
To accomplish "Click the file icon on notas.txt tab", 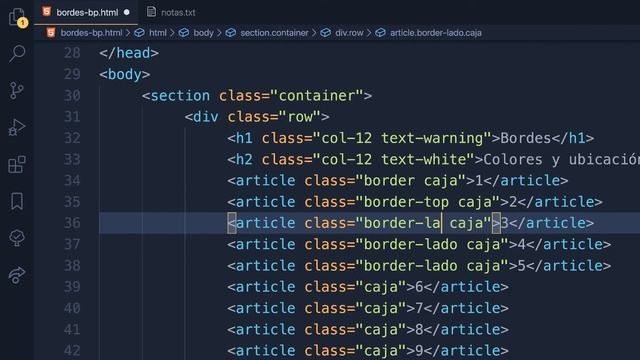I will click(151, 12).
